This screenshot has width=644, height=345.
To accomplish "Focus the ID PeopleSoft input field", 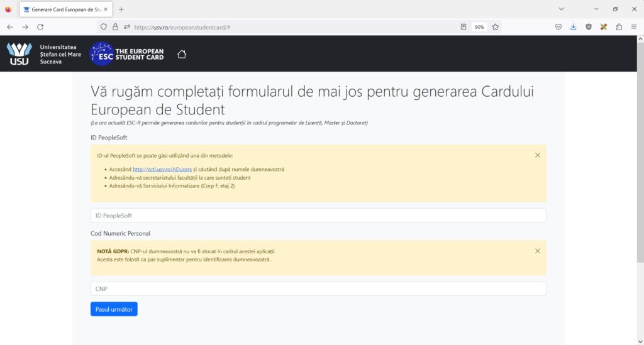I will (318, 216).
